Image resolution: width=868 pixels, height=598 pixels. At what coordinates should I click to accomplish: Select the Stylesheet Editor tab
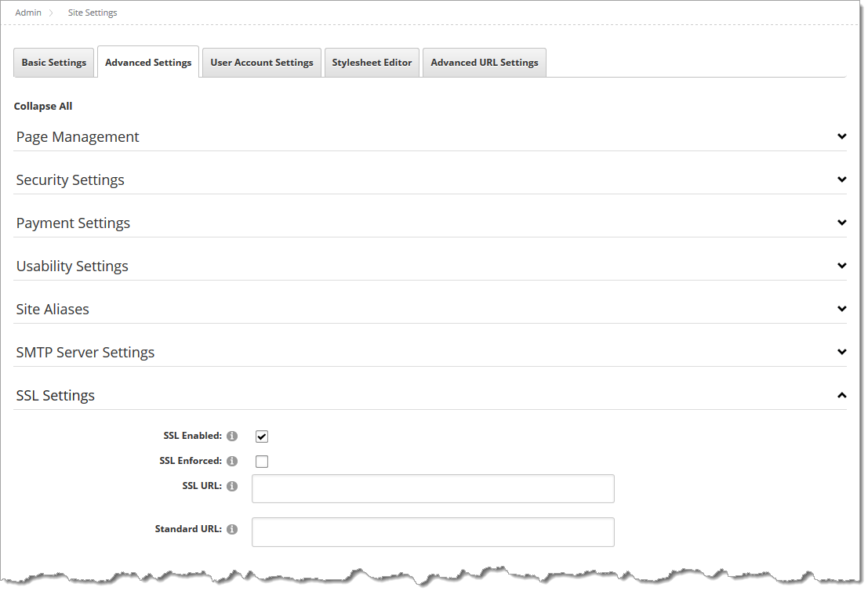pos(372,62)
